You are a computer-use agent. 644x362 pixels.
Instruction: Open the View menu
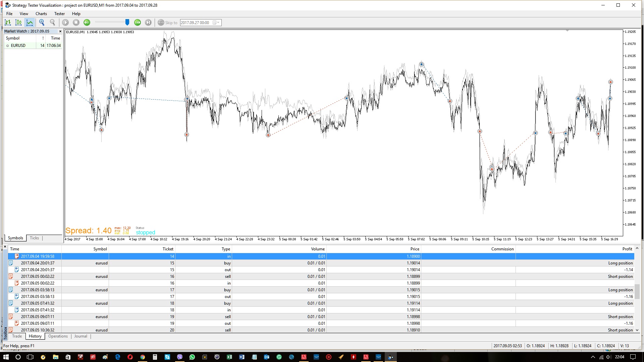point(24,14)
